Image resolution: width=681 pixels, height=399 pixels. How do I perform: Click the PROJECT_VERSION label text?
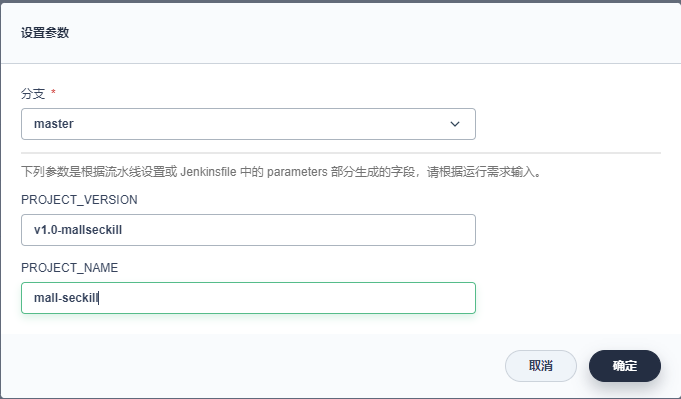coord(79,200)
